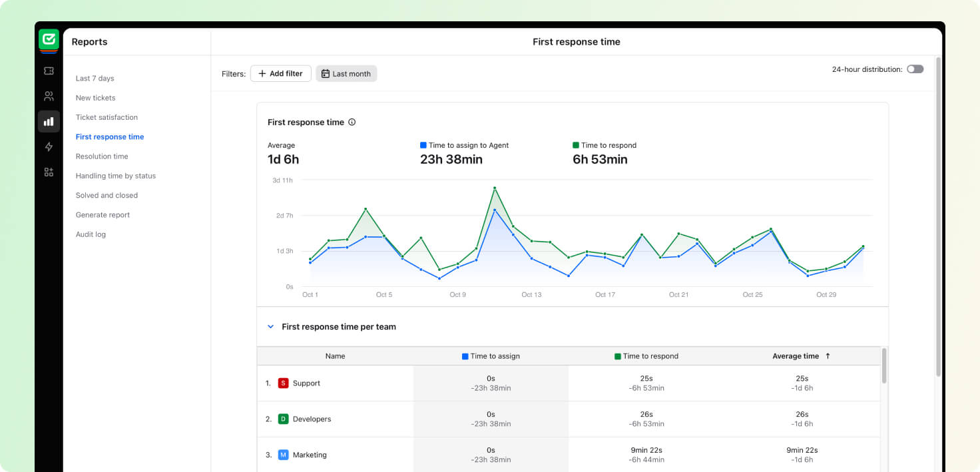Open the Apps grid icon in sidebar
The width and height of the screenshot is (980, 472).
[x=49, y=172]
